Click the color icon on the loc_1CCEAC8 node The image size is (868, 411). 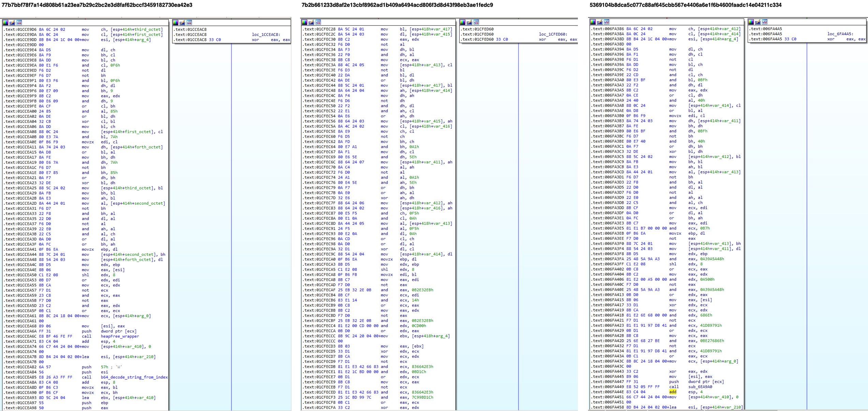click(x=176, y=23)
